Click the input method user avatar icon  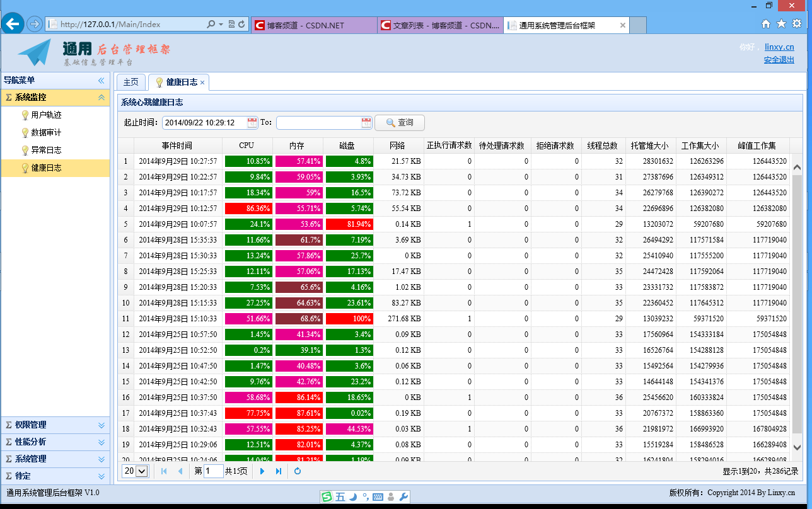(391, 497)
